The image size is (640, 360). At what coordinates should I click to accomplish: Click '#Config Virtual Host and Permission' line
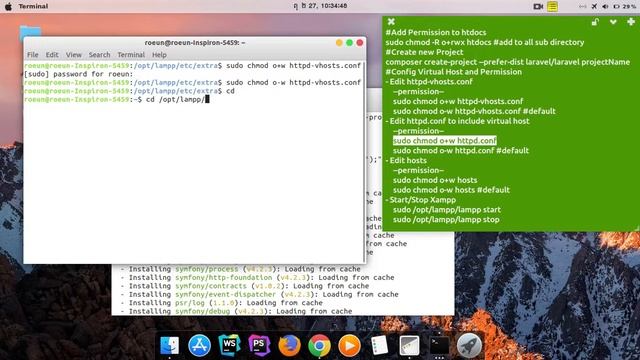(453, 72)
